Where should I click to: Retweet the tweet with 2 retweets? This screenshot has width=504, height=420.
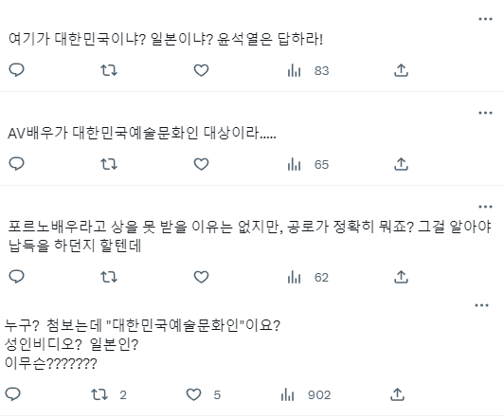(x=109, y=394)
